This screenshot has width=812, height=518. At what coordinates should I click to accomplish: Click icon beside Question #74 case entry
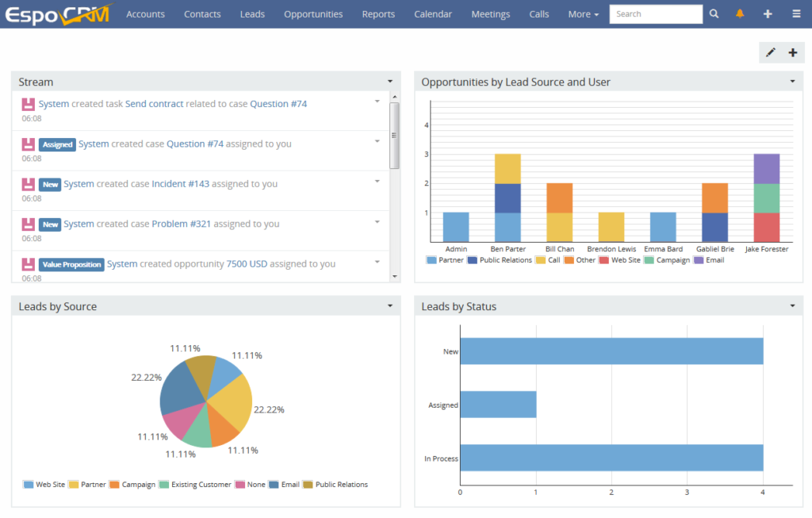[28, 144]
